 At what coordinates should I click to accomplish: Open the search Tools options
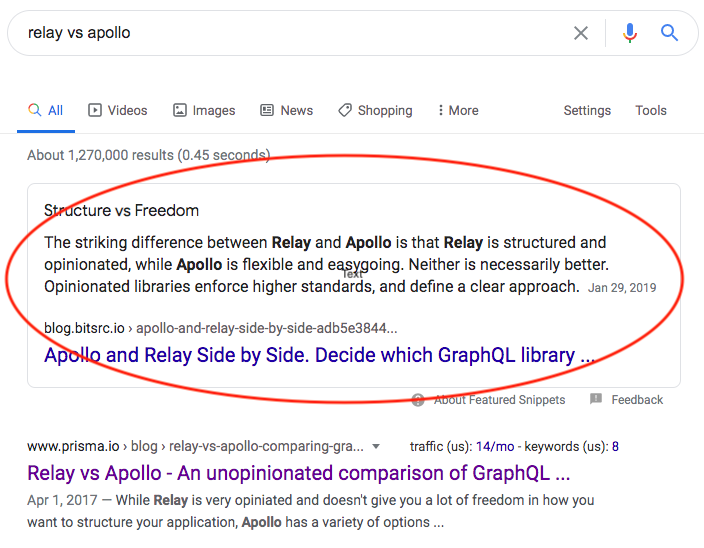651,110
